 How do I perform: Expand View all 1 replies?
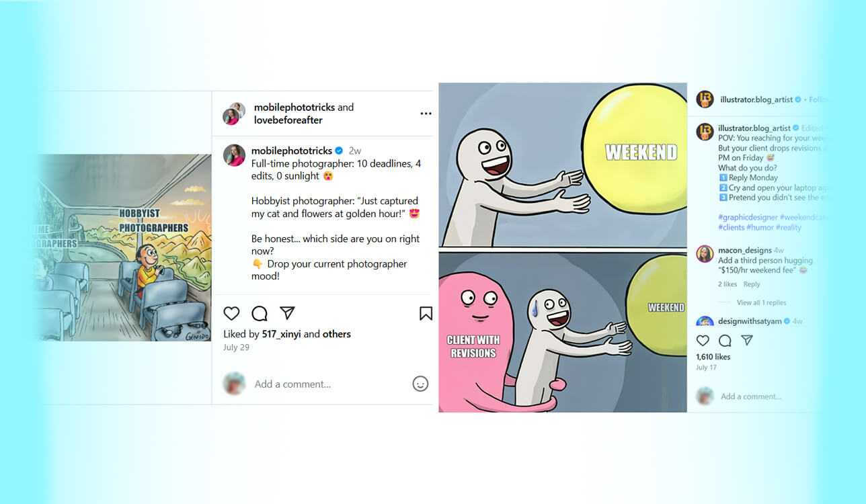pyautogui.click(x=761, y=302)
